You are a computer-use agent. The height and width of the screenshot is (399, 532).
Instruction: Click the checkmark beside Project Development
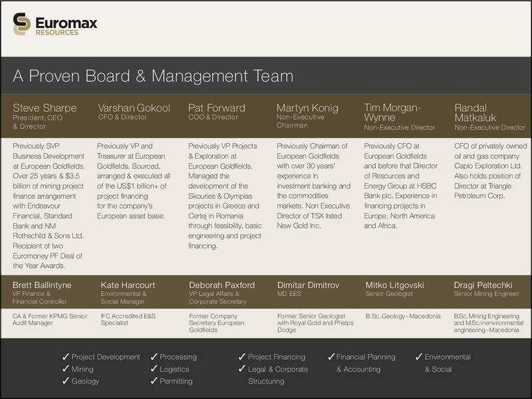pyautogui.click(x=66, y=356)
